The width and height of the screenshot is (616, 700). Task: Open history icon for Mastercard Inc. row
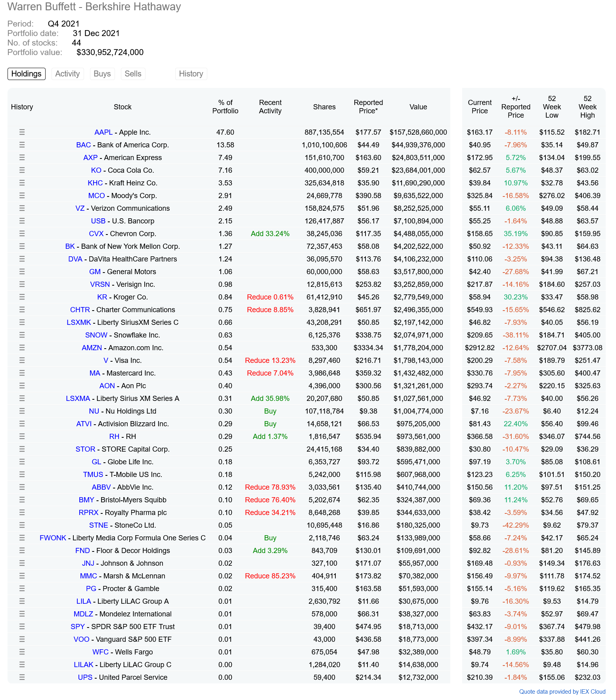[x=22, y=373]
